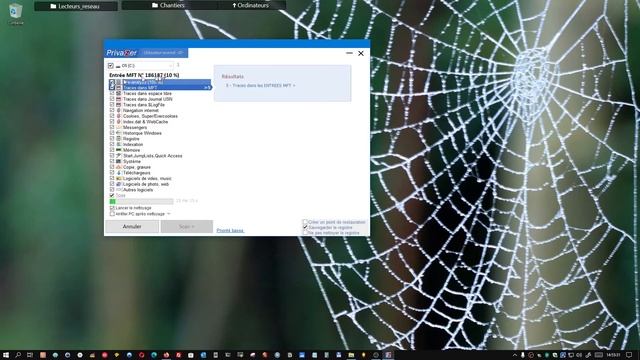
Task: Open the Chantiers desktop toolbar
Action: point(168,5)
